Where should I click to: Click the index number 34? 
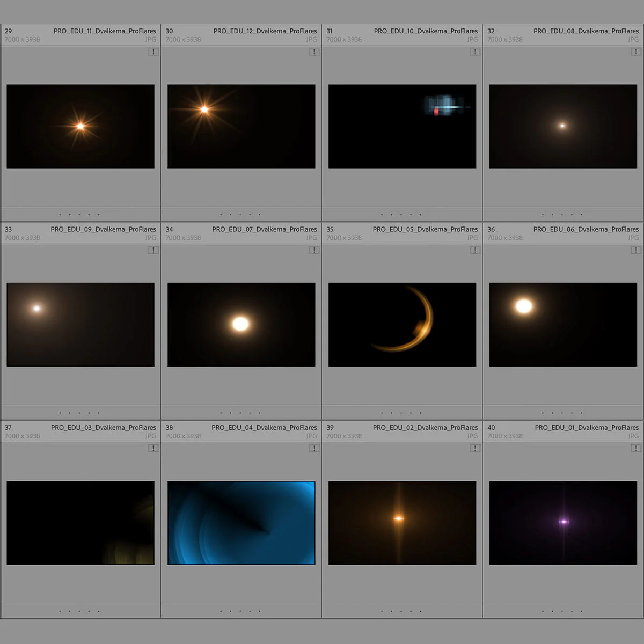(169, 229)
